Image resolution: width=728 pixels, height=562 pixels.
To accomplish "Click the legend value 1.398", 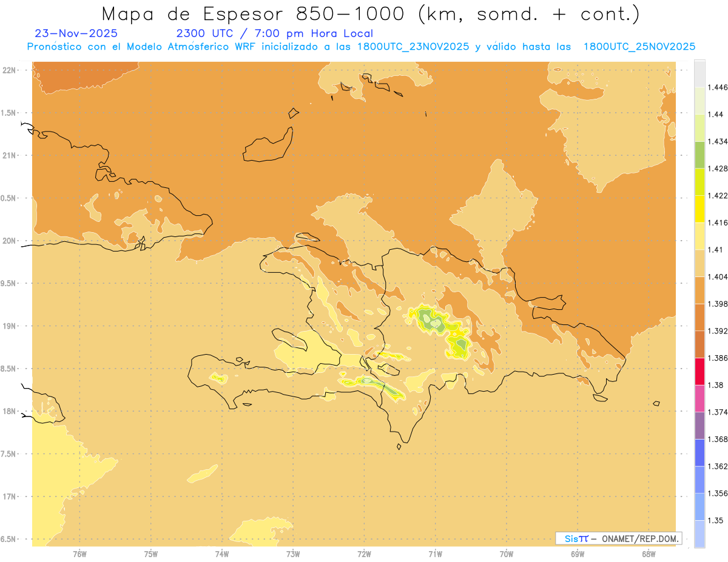I will pos(718,304).
